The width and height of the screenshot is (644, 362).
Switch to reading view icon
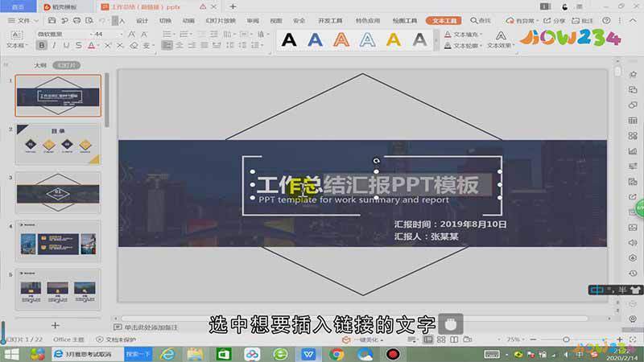tap(454, 339)
